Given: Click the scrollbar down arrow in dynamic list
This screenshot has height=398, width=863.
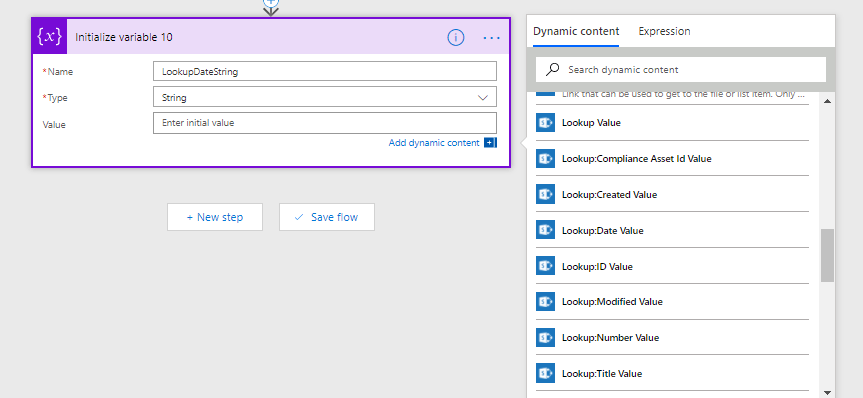Looking at the screenshot, I should [827, 392].
